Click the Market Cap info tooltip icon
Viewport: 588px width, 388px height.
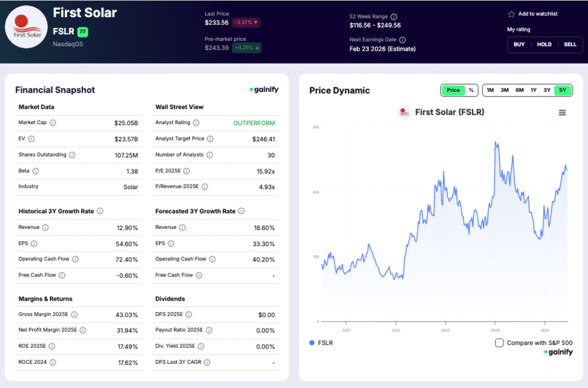(53, 122)
